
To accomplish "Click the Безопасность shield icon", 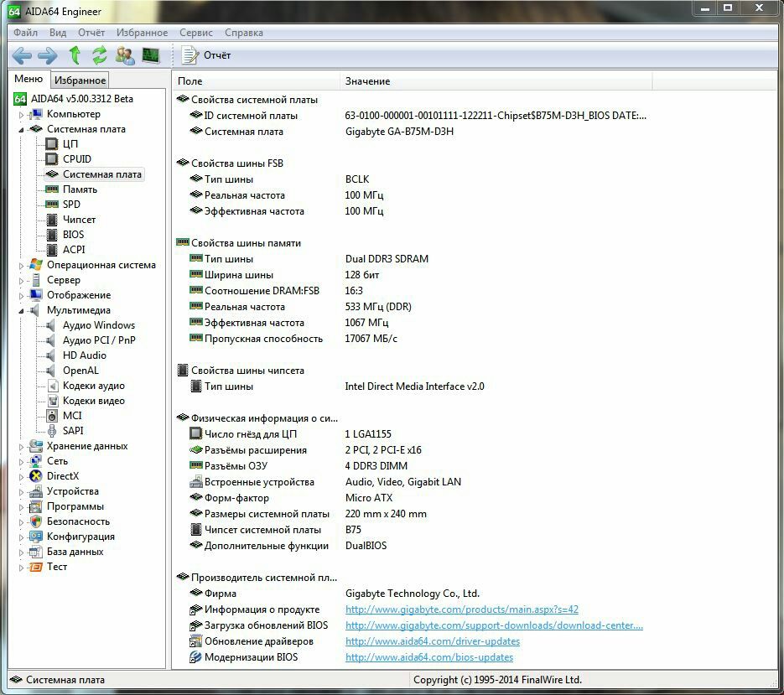I will tap(35, 521).
